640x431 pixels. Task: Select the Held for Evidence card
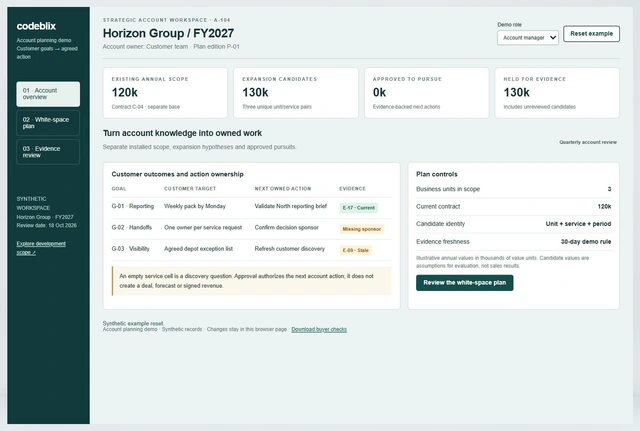click(557, 93)
